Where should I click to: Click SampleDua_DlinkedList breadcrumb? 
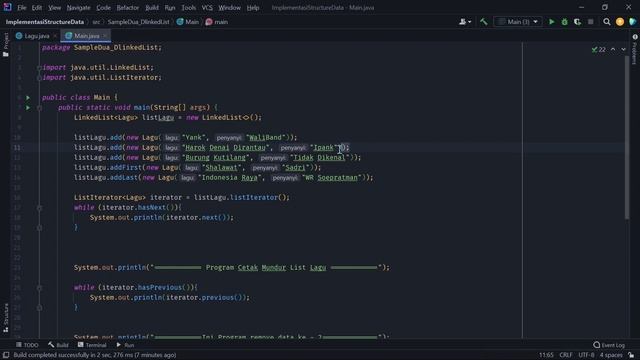(138, 22)
